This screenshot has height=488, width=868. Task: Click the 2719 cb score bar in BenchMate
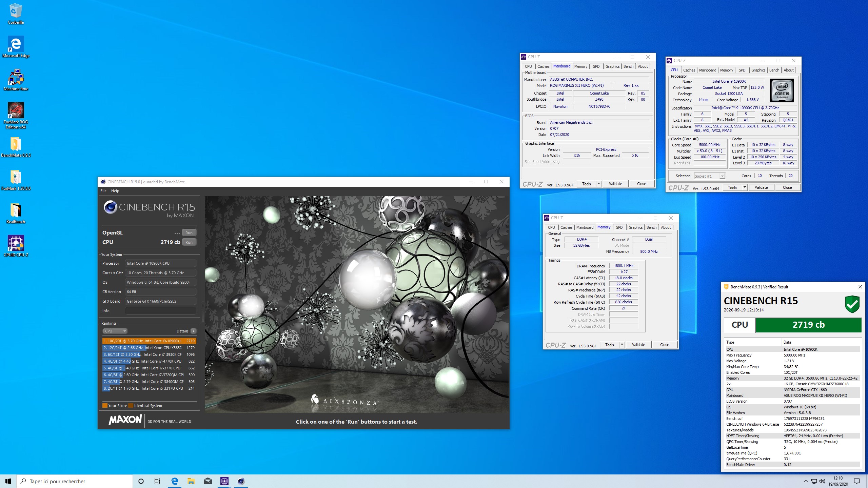pyautogui.click(x=808, y=325)
